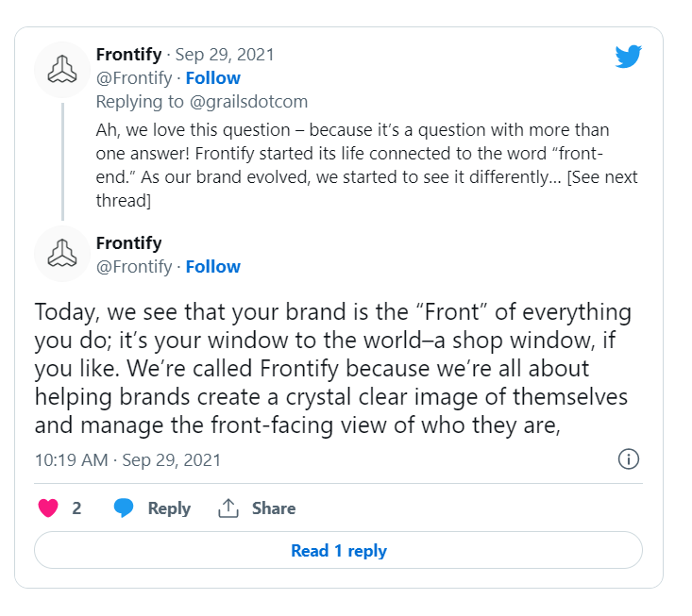The width and height of the screenshot is (692, 616).
Task: Open the Twitter info circle icon
Action: (x=628, y=459)
